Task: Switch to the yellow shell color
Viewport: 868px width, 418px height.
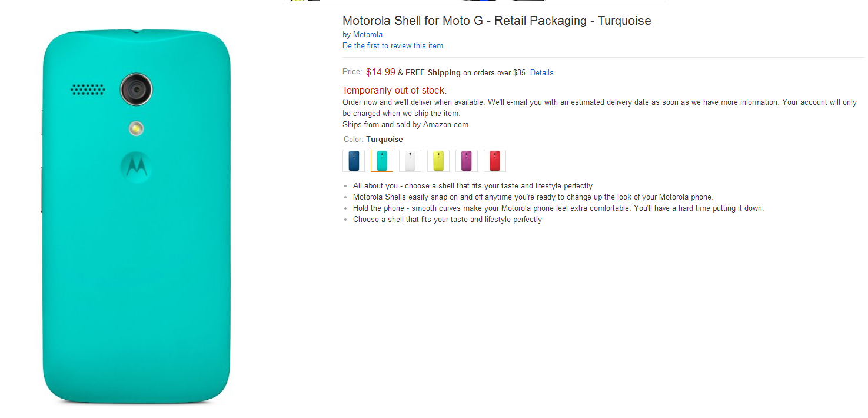Action: [x=438, y=161]
